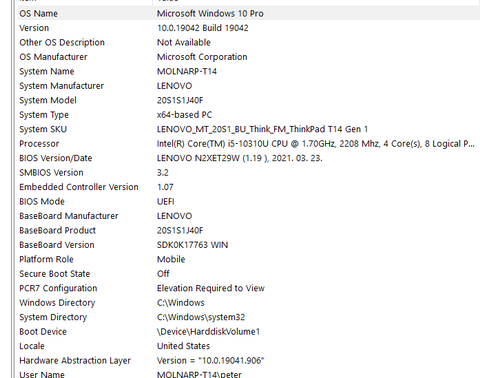480x378 pixels.
Task: Select the BIOS Version/Date row
Action: [249, 158]
